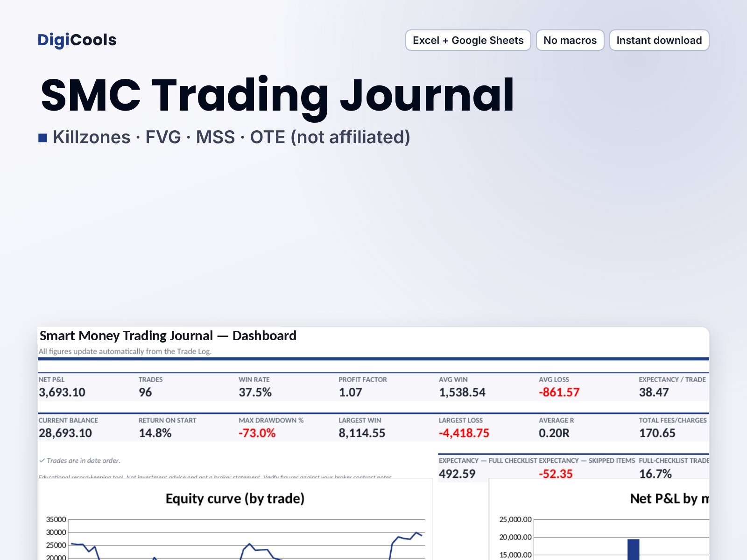The height and width of the screenshot is (560, 747).
Task: Select the Win Rate value 37.5%
Action: point(255,392)
